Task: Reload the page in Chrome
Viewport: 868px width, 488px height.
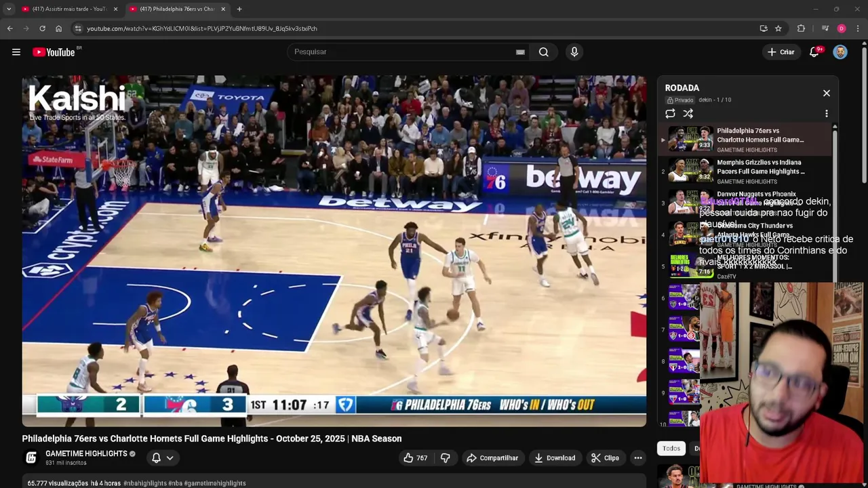Action: tap(42, 28)
